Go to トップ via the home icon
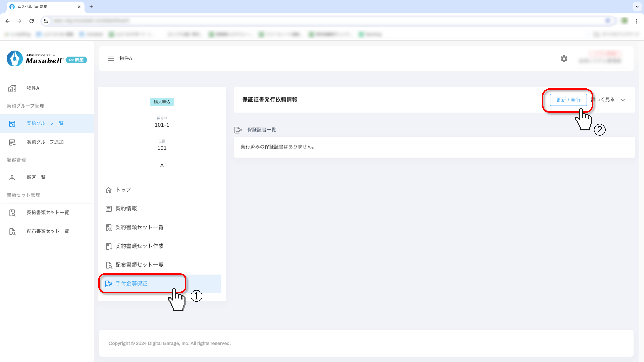The width and height of the screenshot is (644, 362). tap(108, 190)
